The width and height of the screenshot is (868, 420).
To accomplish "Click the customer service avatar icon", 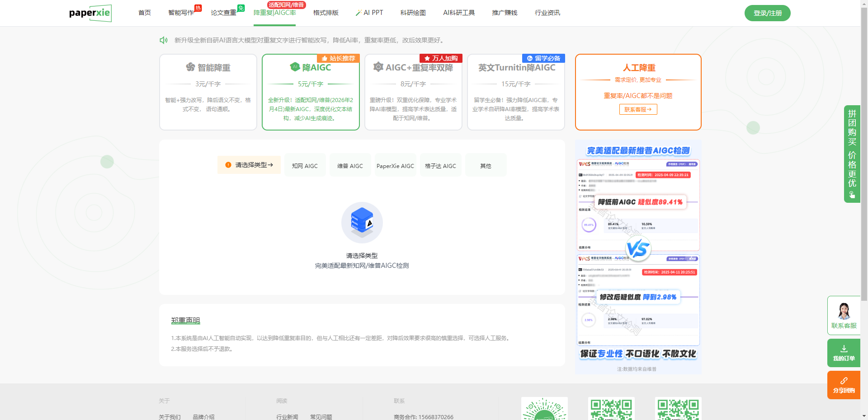I will [x=844, y=311].
